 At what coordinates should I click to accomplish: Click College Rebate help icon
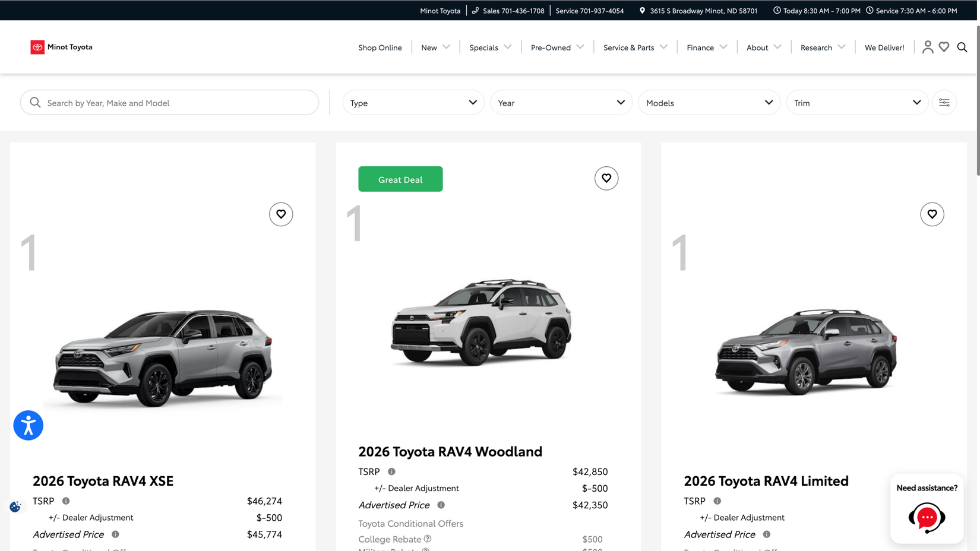pyautogui.click(x=428, y=539)
